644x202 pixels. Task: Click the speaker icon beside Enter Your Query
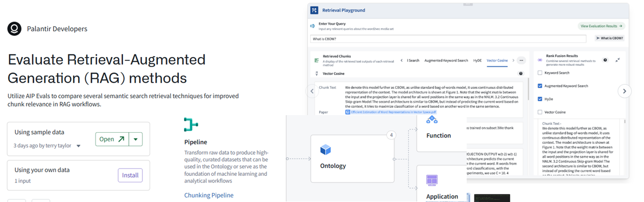coord(312,26)
